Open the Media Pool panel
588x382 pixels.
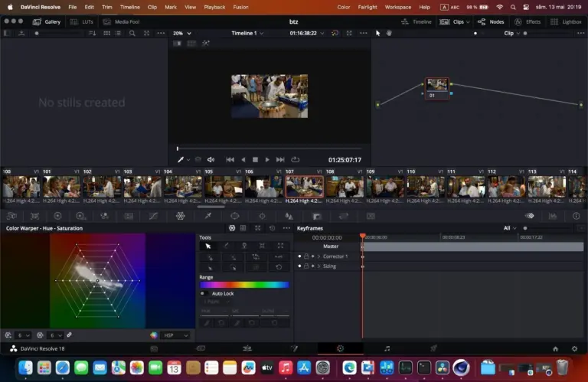[122, 21]
